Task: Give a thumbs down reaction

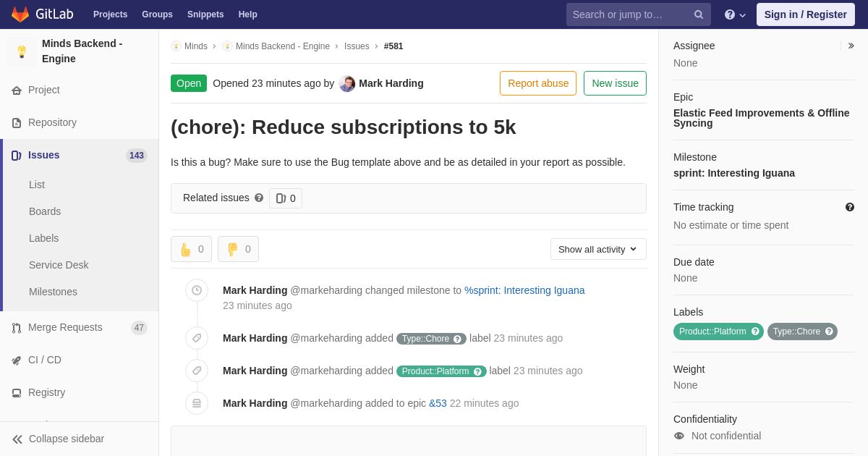Action: coord(238,249)
